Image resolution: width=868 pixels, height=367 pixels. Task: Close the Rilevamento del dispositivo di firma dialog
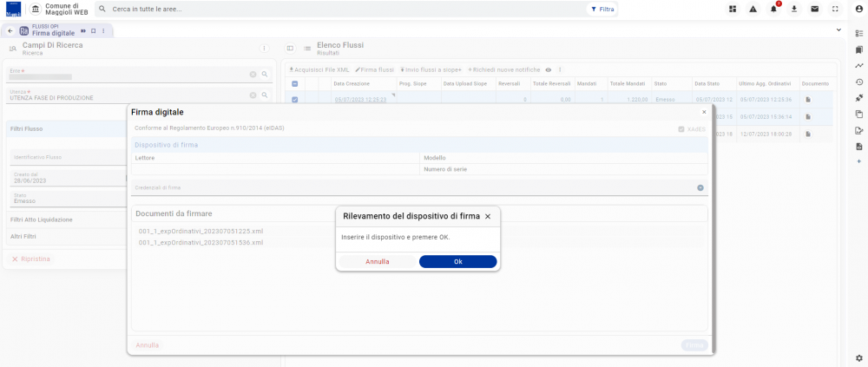click(488, 216)
